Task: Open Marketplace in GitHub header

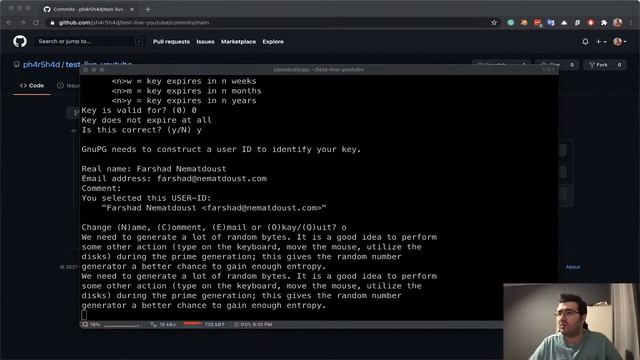Action: click(238, 42)
